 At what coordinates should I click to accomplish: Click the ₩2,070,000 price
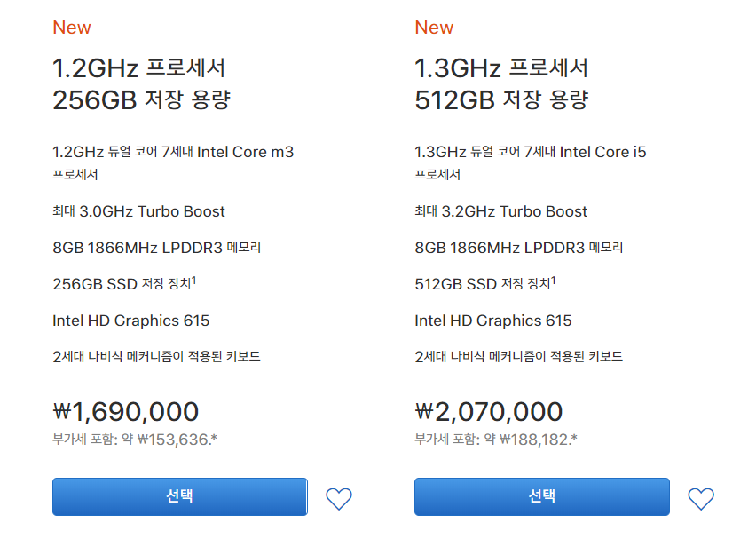pyautogui.click(x=489, y=412)
